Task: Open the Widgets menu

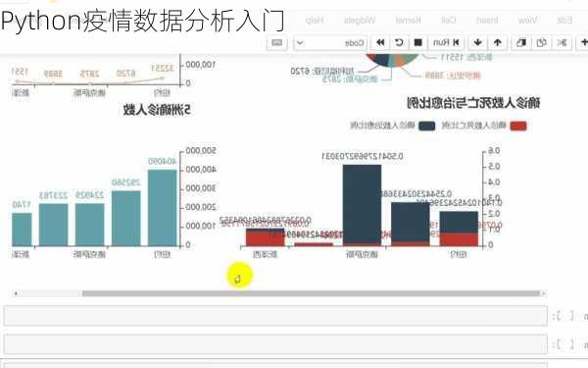Action: pyautogui.click(x=360, y=20)
